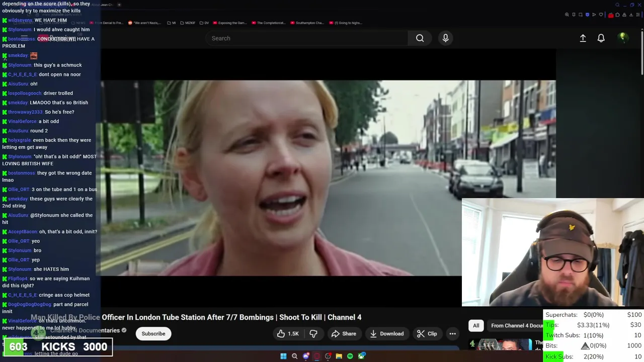644x362 pixels.
Task: Open the browser downloads icon
Action: [x=631, y=15]
